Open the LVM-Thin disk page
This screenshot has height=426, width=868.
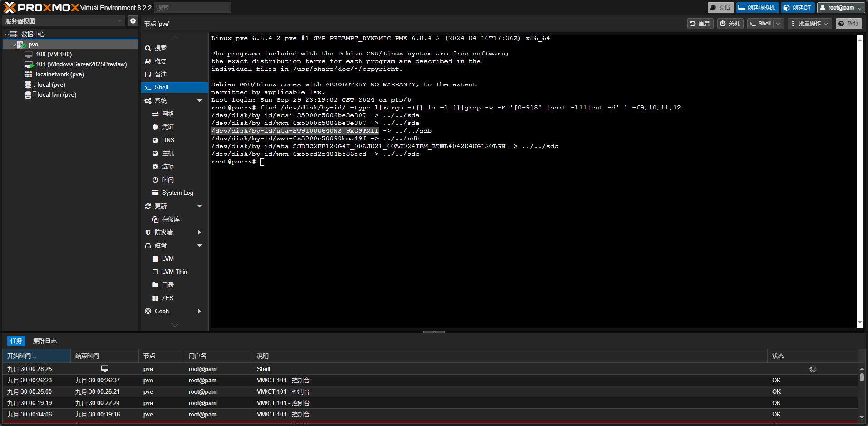(174, 272)
